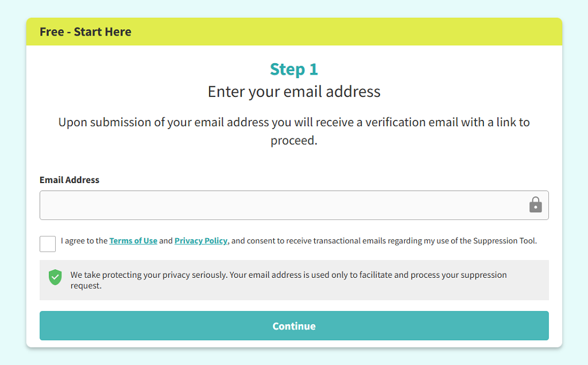Image resolution: width=588 pixels, height=365 pixels.
Task: Click the Email Address field label
Action: (69, 180)
